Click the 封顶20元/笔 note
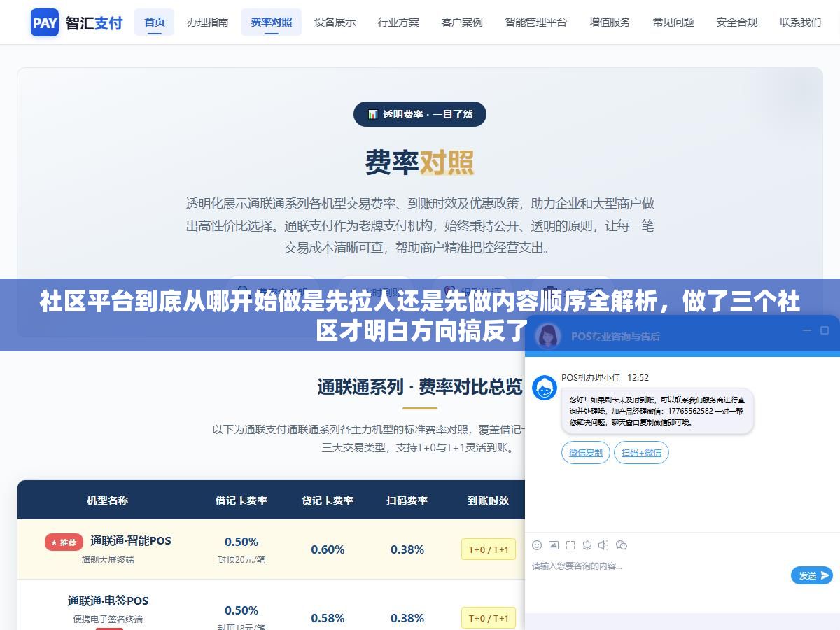The height and width of the screenshot is (630, 840). tap(241, 559)
